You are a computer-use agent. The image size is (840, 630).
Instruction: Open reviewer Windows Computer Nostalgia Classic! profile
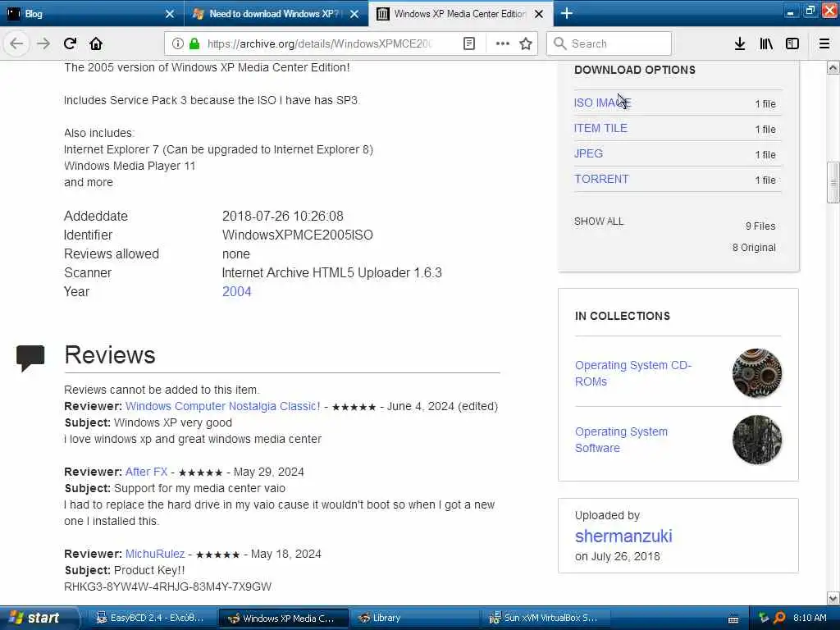(223, 406)
